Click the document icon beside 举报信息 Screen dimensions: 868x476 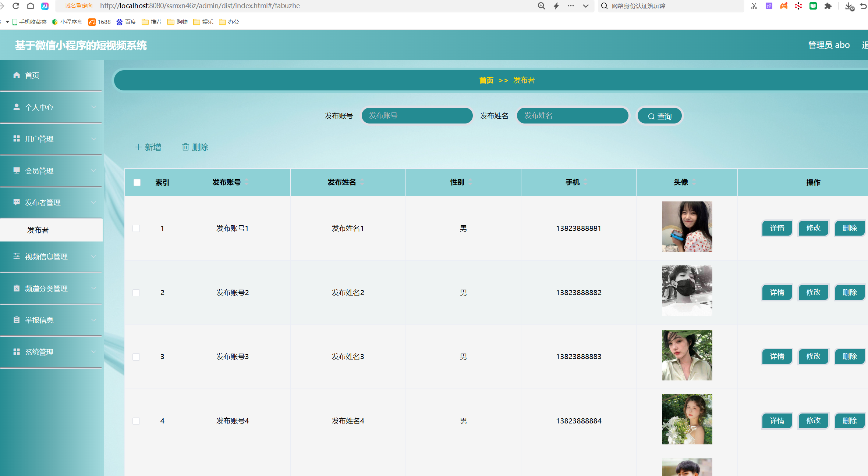pos(17,320)
